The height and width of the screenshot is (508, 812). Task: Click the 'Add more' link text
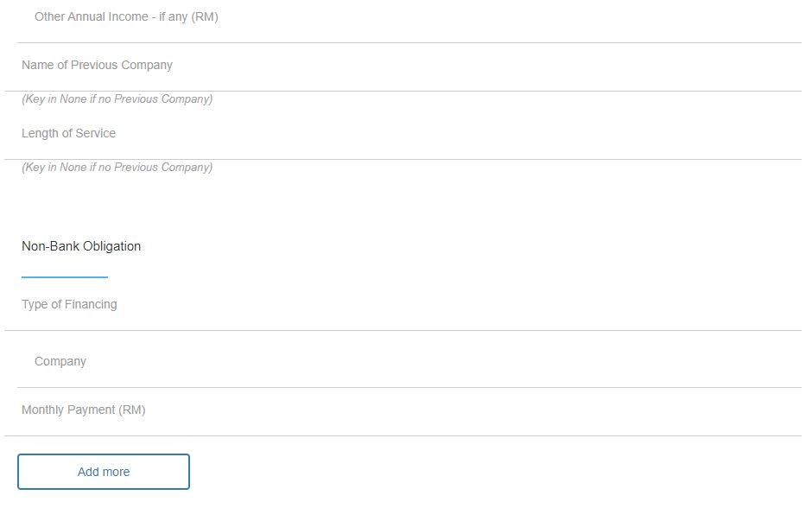pos(104,472)
